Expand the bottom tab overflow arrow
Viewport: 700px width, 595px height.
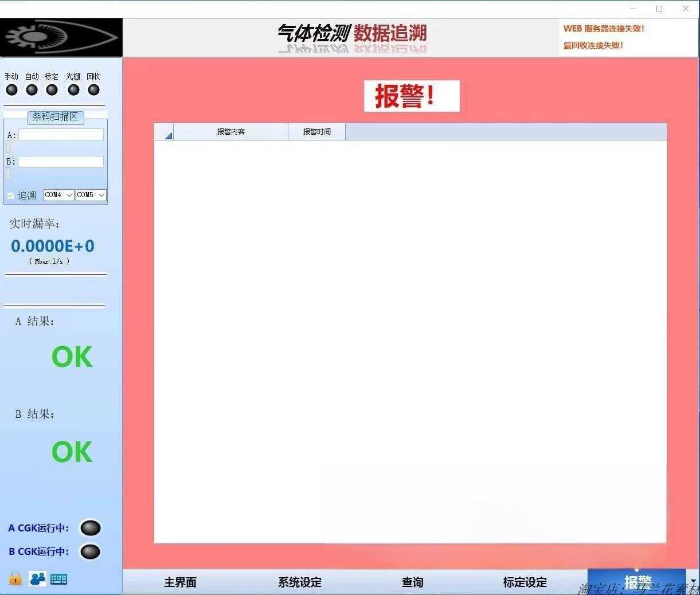[693, 581]
